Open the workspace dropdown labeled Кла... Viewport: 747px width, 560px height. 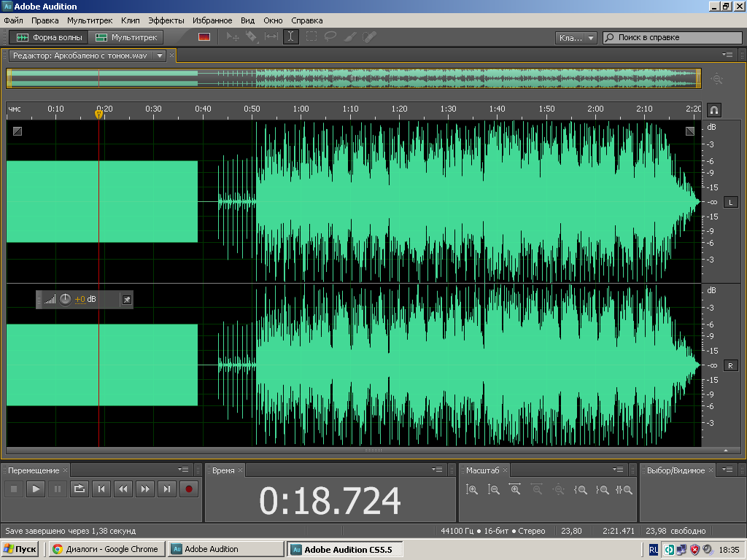tap(576, 37)
